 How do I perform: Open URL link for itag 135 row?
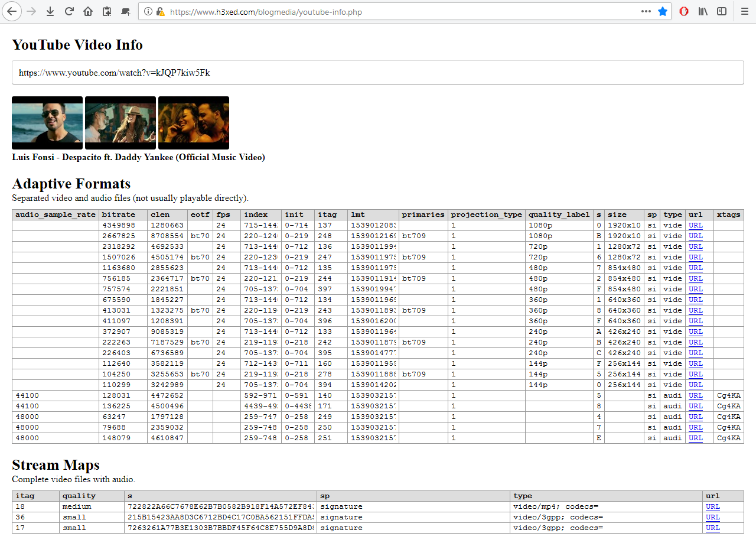[696, 268]
